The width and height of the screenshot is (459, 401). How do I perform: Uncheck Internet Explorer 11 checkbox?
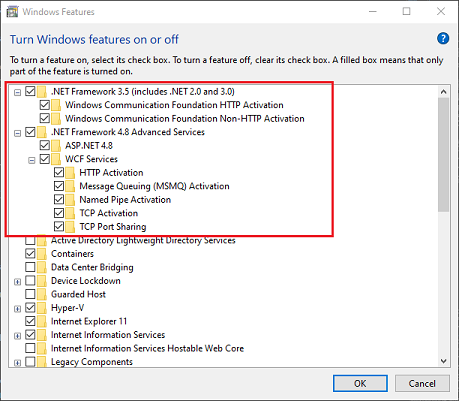(x=30, y=321)
